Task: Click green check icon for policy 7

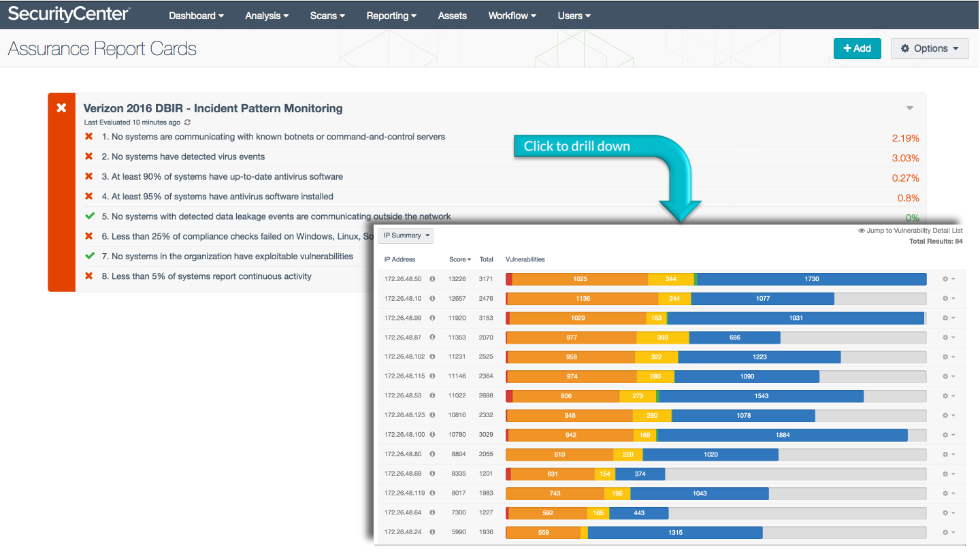Action: coord(89,256)
